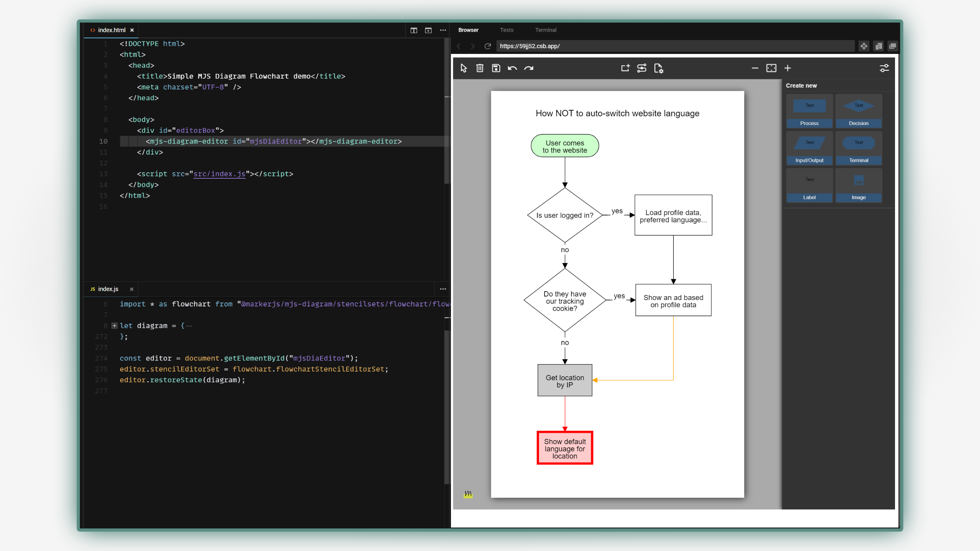Select the 'Load profile data' process node
This screenshot has height=551, width=980.
673,215
